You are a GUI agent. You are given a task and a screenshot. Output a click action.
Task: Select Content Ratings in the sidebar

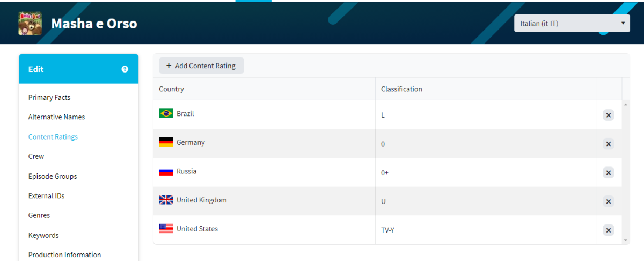click(x=53, y=136)
